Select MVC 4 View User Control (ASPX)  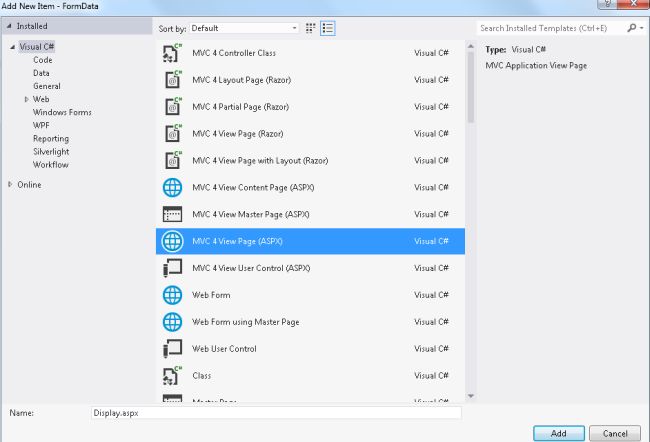(251, 268)
